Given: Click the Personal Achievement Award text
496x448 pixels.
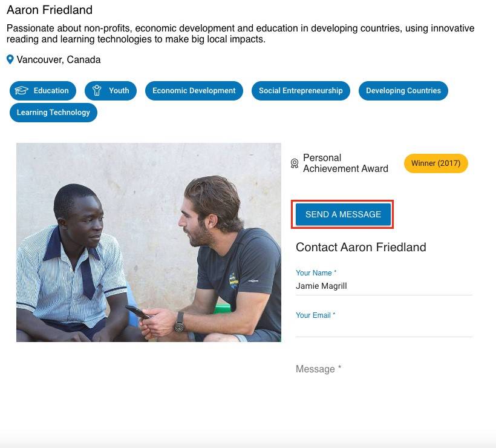Looking at the screenshot, I should click(x=345, y=163).
